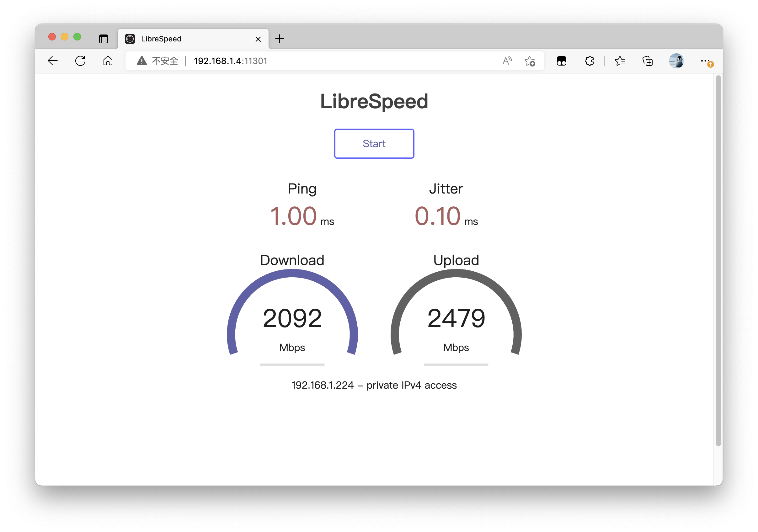Screen dimensions: 758x532
Task: Click the 2092 Mbps download value
Action: click(292, 318)
